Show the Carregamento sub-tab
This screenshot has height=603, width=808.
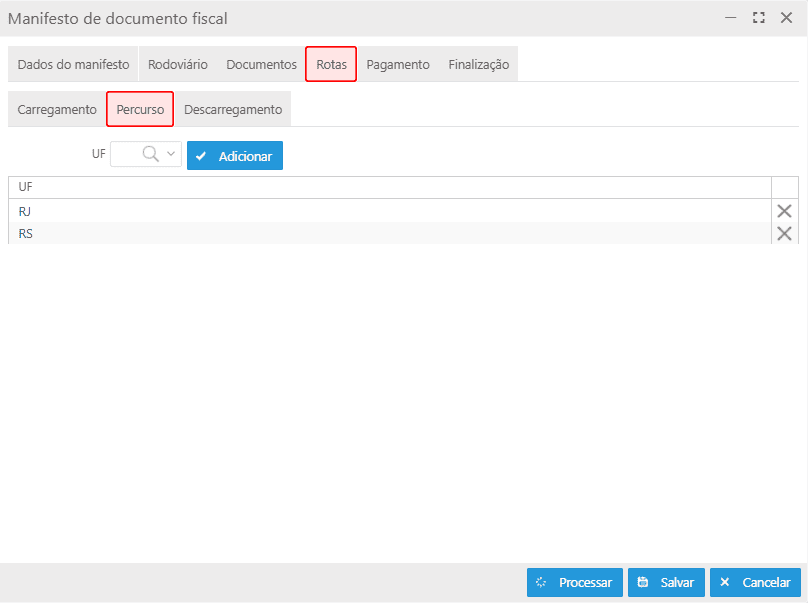(57, 109)
